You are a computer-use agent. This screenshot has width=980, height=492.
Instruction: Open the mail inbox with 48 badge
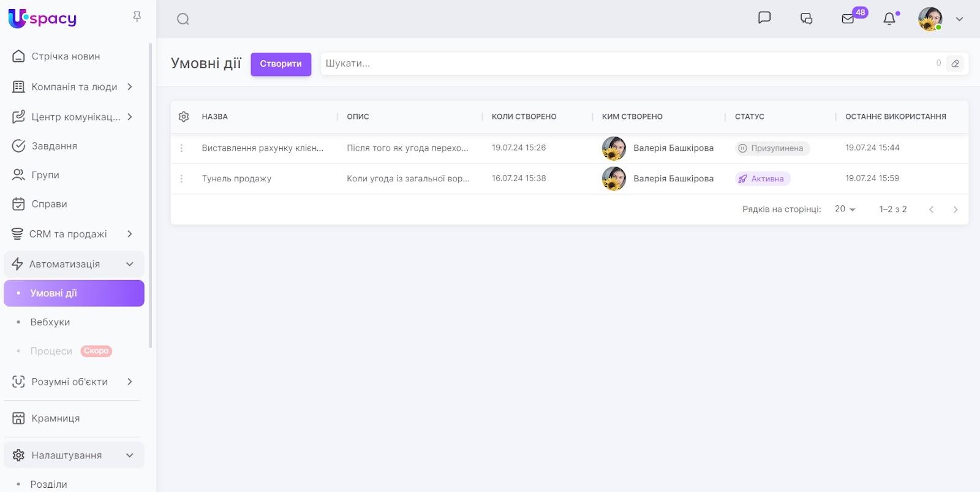[x=848, y=18]
